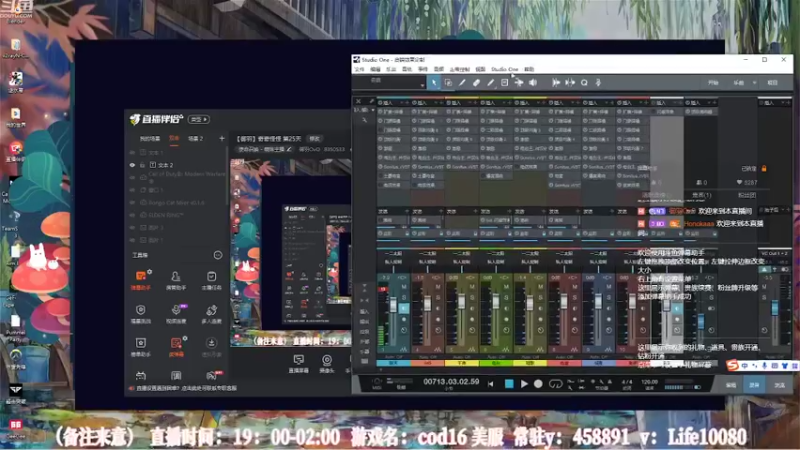Solo the cyan mixer channel with S
800x450 pixels.
404,297
